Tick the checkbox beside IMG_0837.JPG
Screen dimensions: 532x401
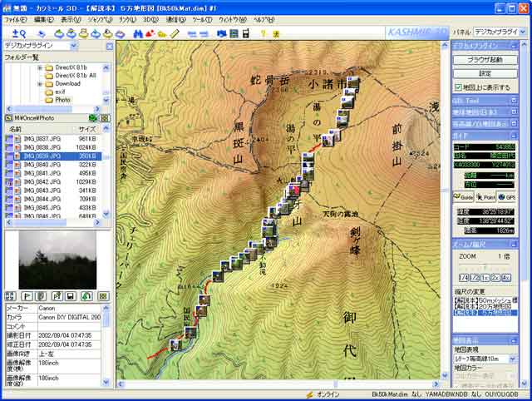(9, 139)
